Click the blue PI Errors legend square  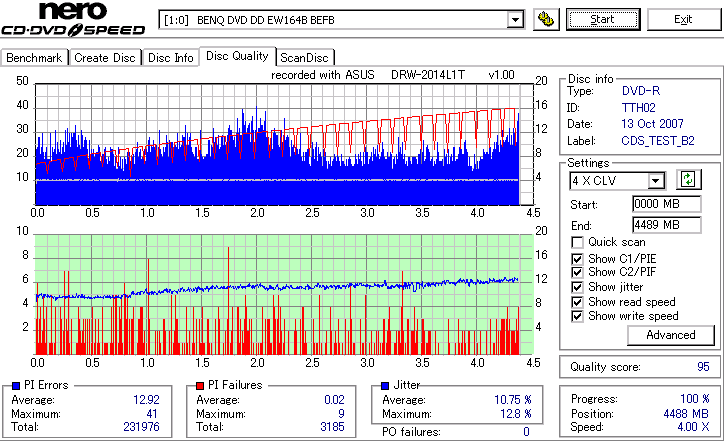coord(16,386)
